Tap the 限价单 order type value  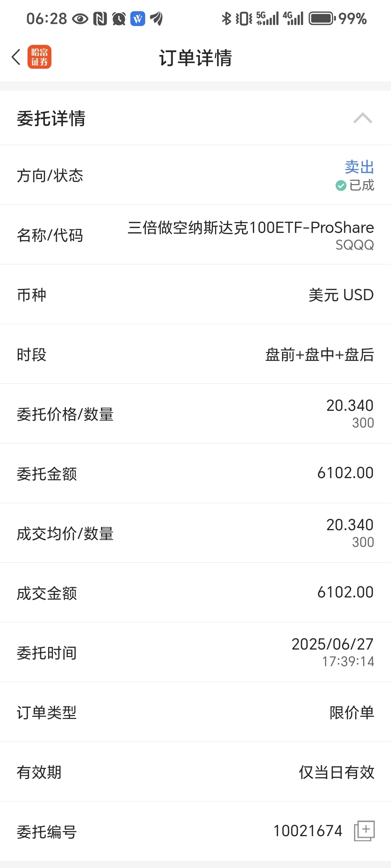[352, 712]
